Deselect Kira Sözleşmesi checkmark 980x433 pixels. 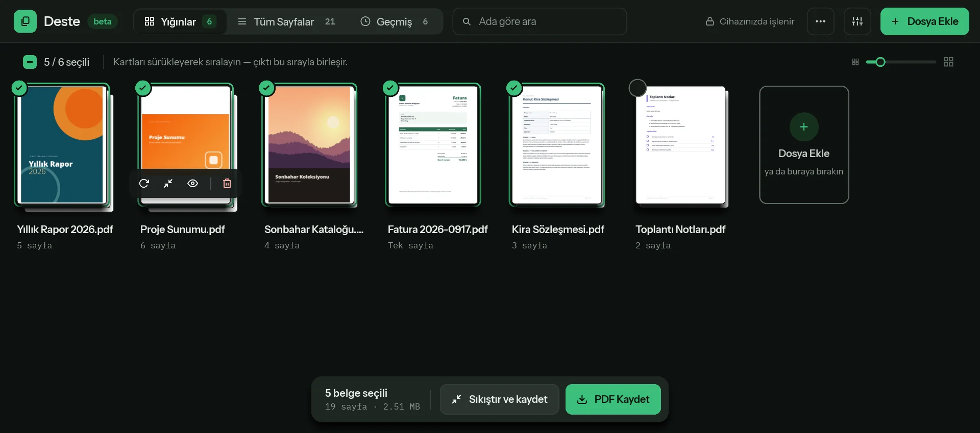pyautogui.click(x=514, y=88)
